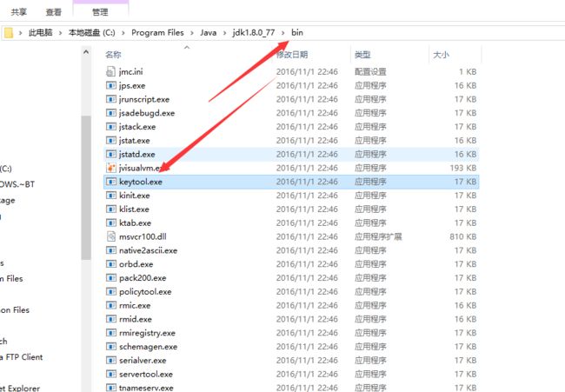The width and height of the screenshot is (565, 392).
Task: Click the 810 KB size of msvcr100.dll
Action: pos(463,236)
